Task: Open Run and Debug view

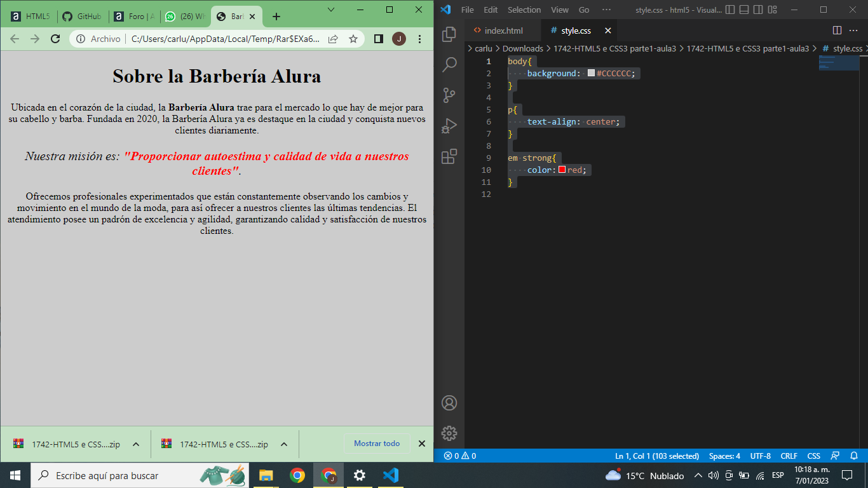Action: click(x=449, y=126)
